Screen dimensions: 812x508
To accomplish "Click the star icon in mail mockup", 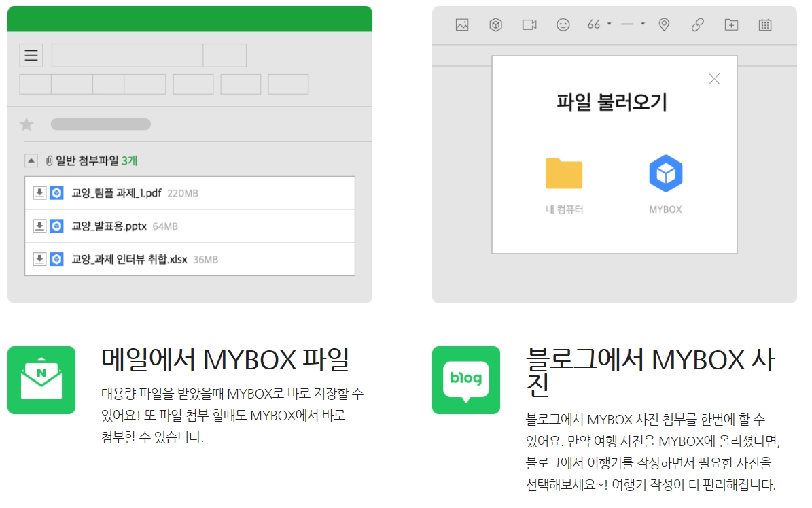I will (x=27, y=124).
